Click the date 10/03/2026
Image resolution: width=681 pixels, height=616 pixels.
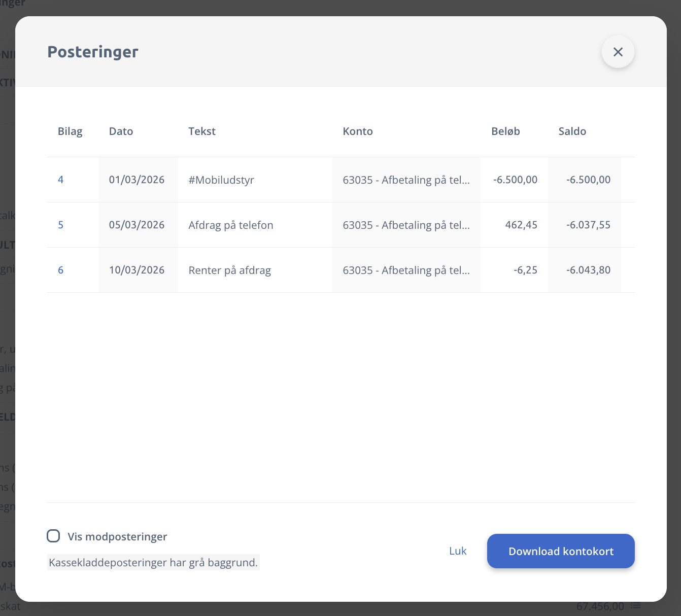pos(137,270)
